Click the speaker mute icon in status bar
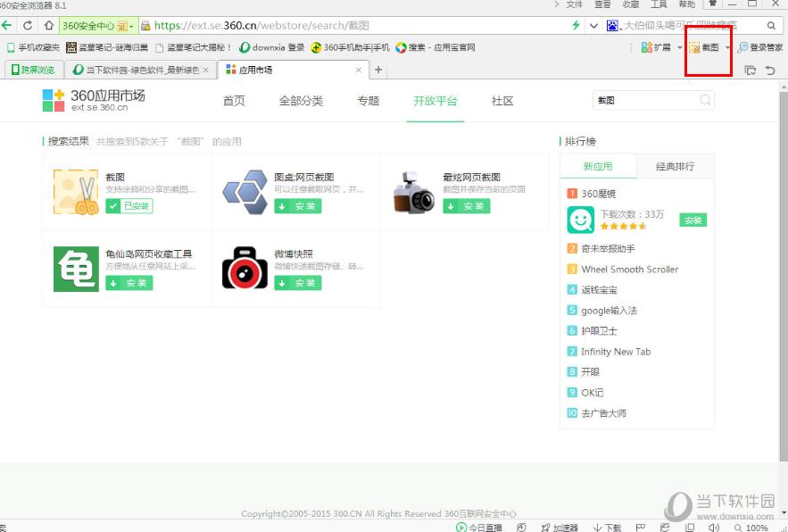Screen dimensions: 788x532 (713, 528)
